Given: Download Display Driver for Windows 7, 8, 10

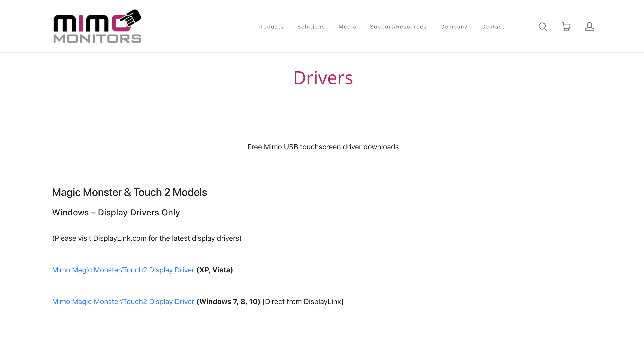Looking at the screenshot, I should tap(123, 302).
